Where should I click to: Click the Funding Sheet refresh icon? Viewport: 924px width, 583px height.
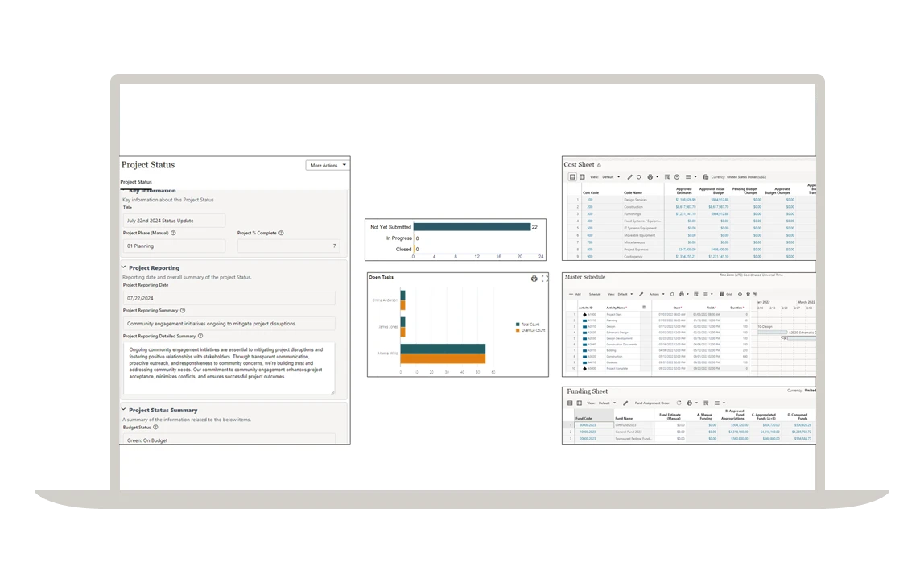[x=679, y=403]
